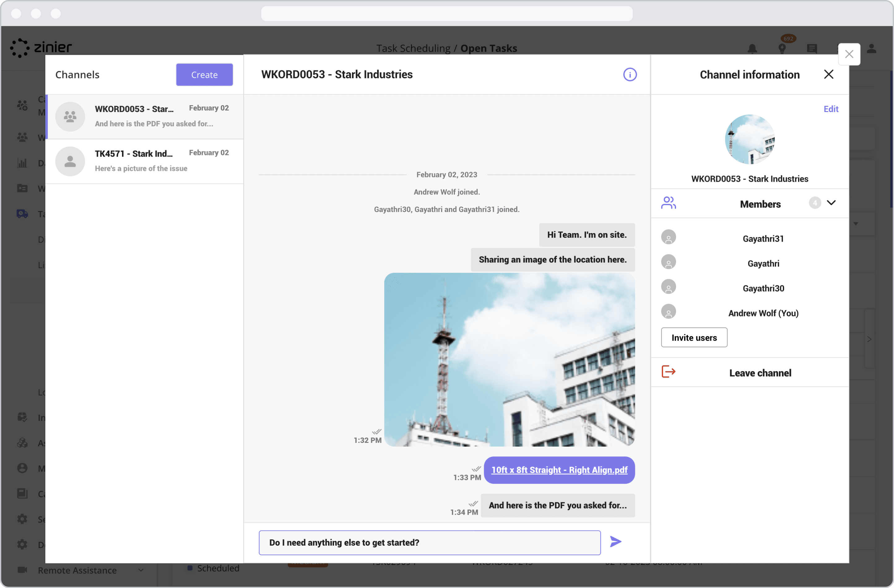Click the Open Tasks breadcrumb

click(x=489, y=49)
